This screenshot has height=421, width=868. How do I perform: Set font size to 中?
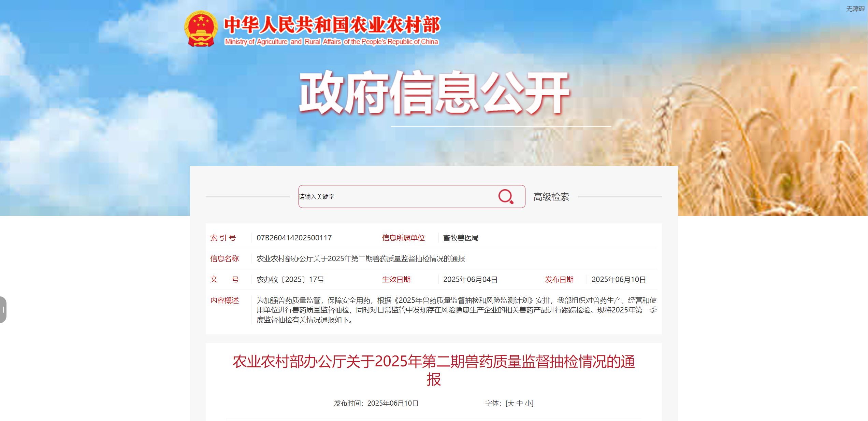pos(519,403)
